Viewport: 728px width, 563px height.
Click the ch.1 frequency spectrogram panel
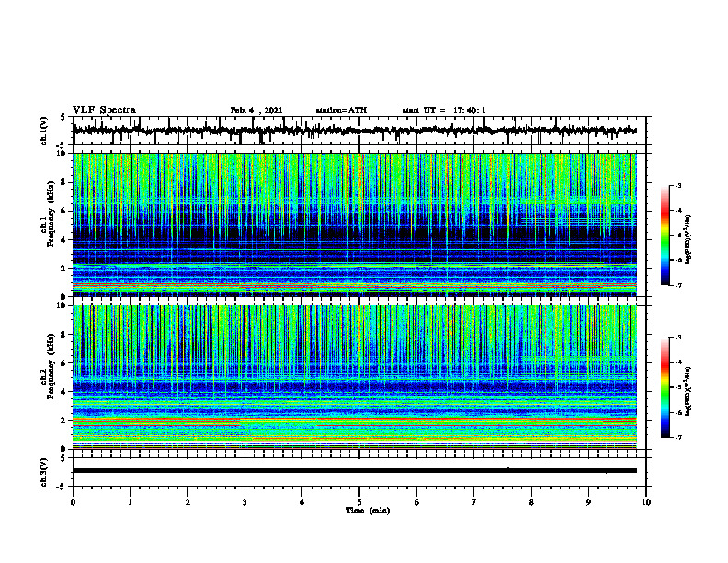pos(355,224)
